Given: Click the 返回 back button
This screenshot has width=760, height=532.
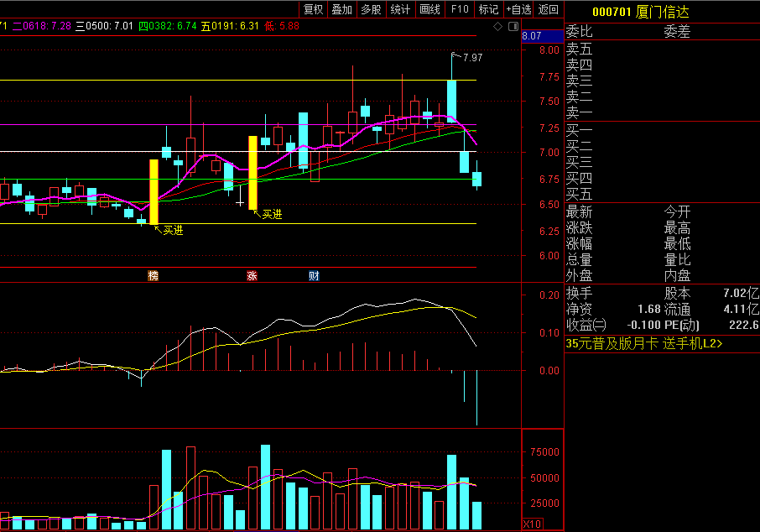Looking at the screenshot, I should 548,9.
